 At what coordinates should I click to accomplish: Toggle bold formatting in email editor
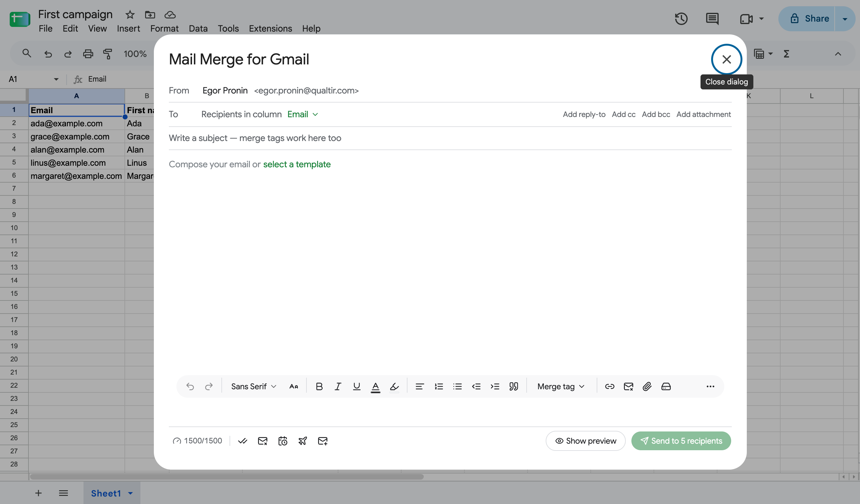point(319,386)
